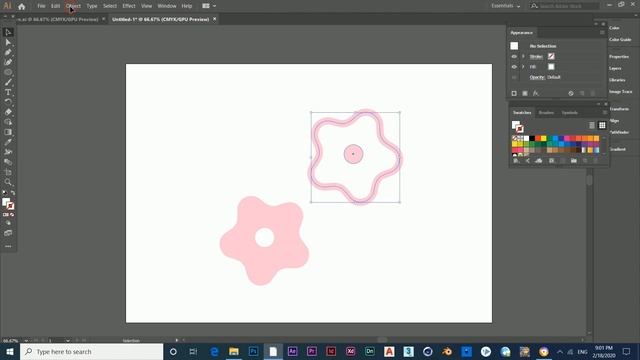Open Photoshop from the taskbar
Image resolution: width=640 pixels, height=360 pixels.
253,351
